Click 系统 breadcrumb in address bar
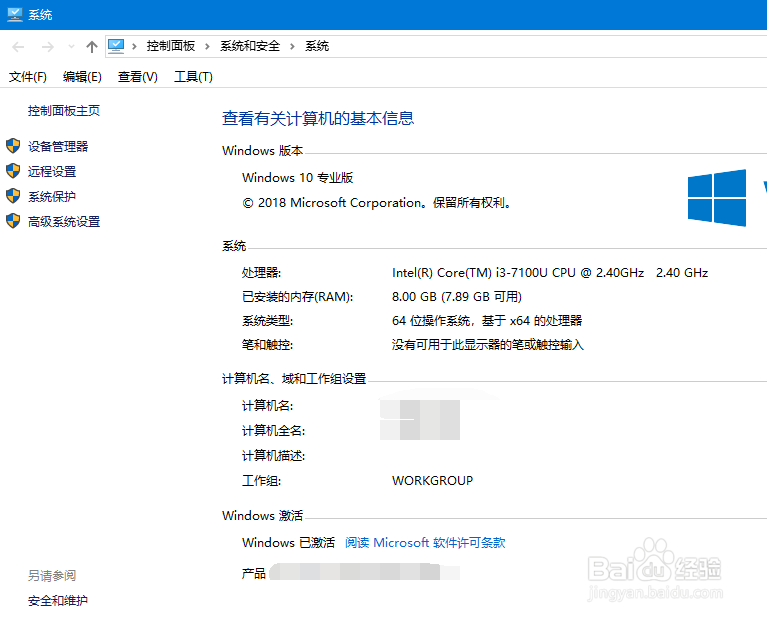 coord(317,46)
